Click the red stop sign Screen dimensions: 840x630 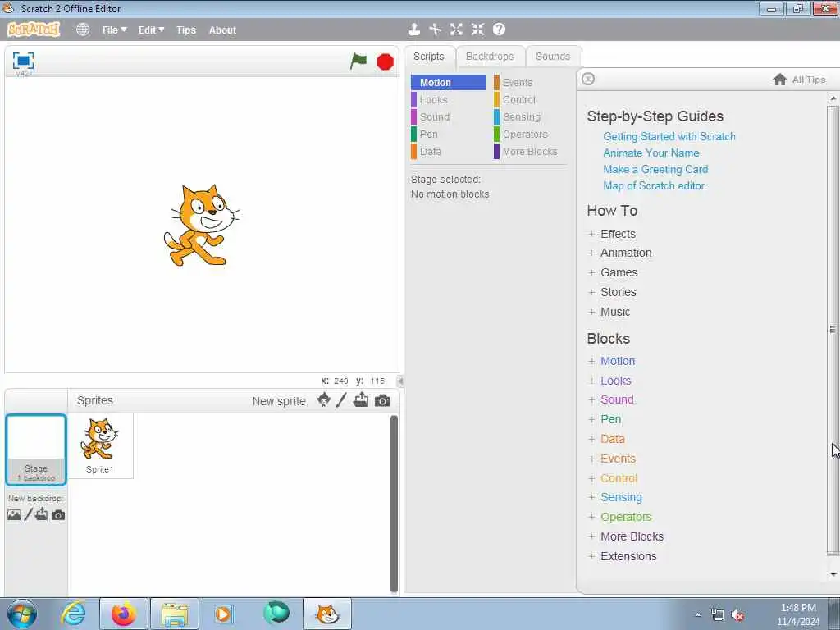(x=385, y=62)
